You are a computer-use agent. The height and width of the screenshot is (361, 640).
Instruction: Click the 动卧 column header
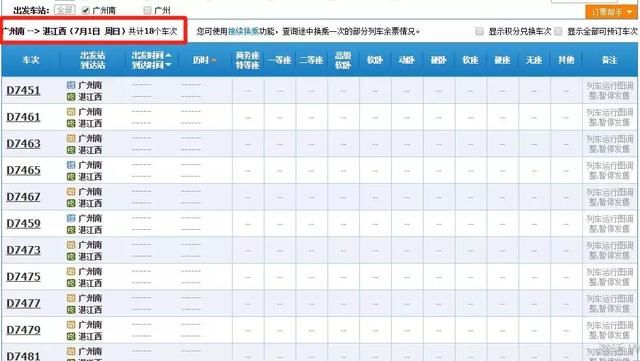point(407,60)
